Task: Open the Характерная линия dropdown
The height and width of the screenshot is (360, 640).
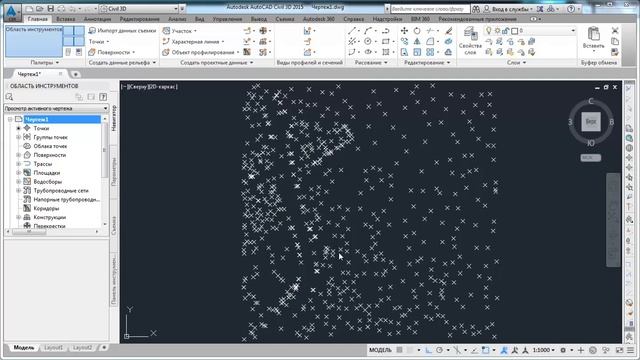Action: point(193,42)
